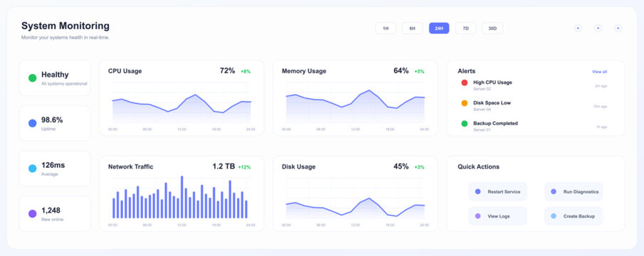644x256 pixels.
Task: Click the 72% CPU usage value
Action: [x=228, y=70]
